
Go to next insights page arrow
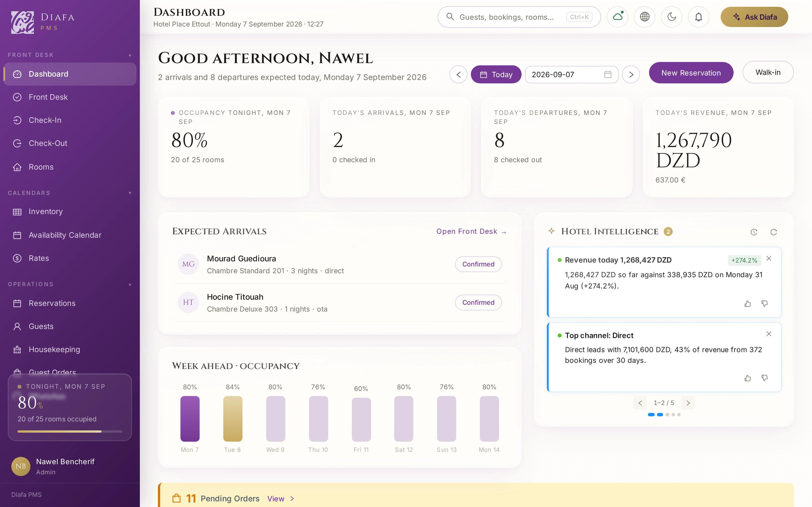688,403
